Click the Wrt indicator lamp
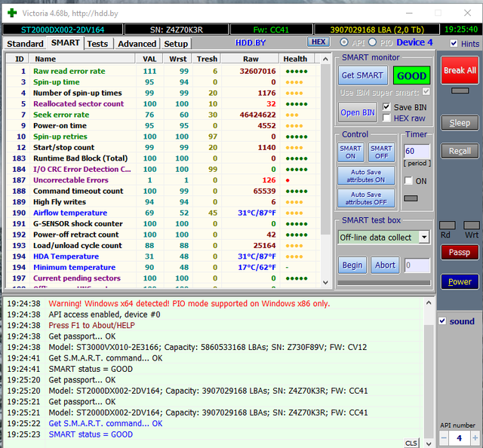 coord(471,225)
